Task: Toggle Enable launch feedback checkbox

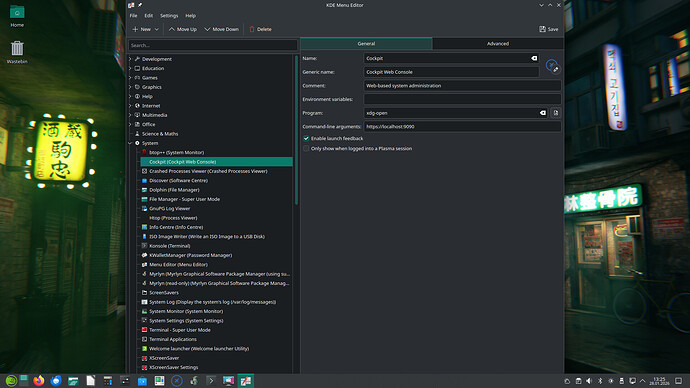Action: pyautogui.click(x=306, y=138)
